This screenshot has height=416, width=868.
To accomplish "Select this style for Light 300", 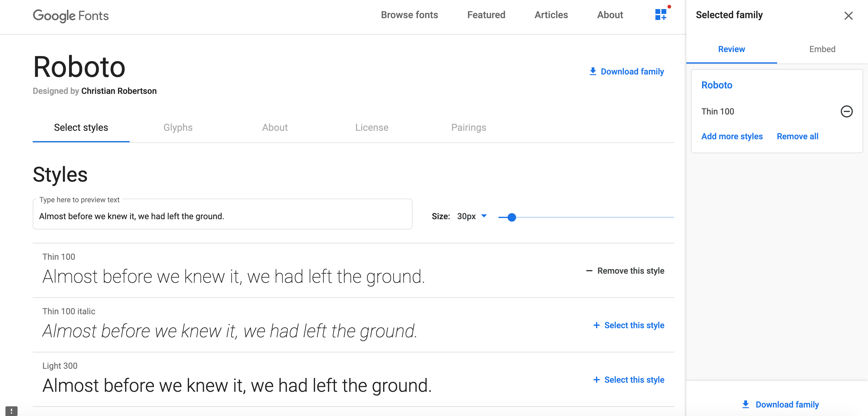I will (629, 380).
